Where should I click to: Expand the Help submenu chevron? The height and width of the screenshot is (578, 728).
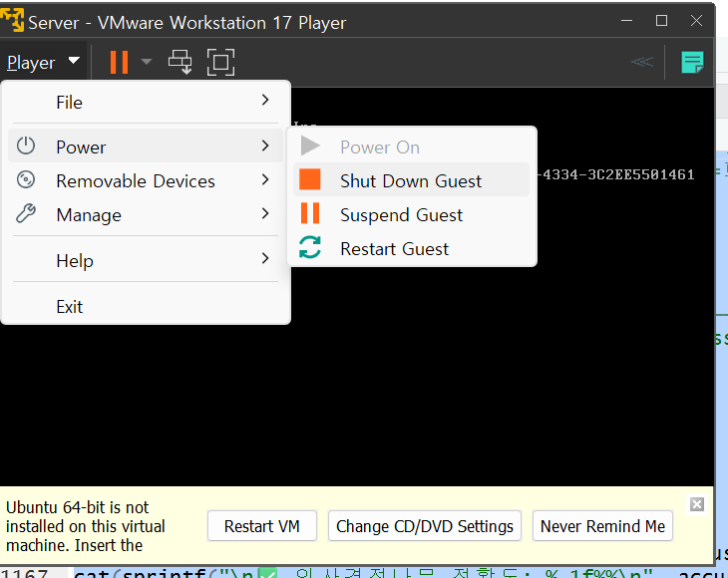[x=265, y=258]
